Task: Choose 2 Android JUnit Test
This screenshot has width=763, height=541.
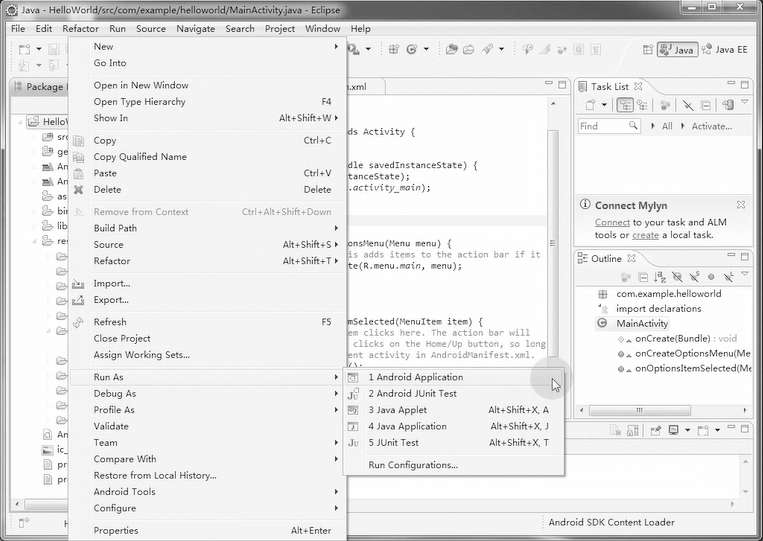Action: point(453,394)
